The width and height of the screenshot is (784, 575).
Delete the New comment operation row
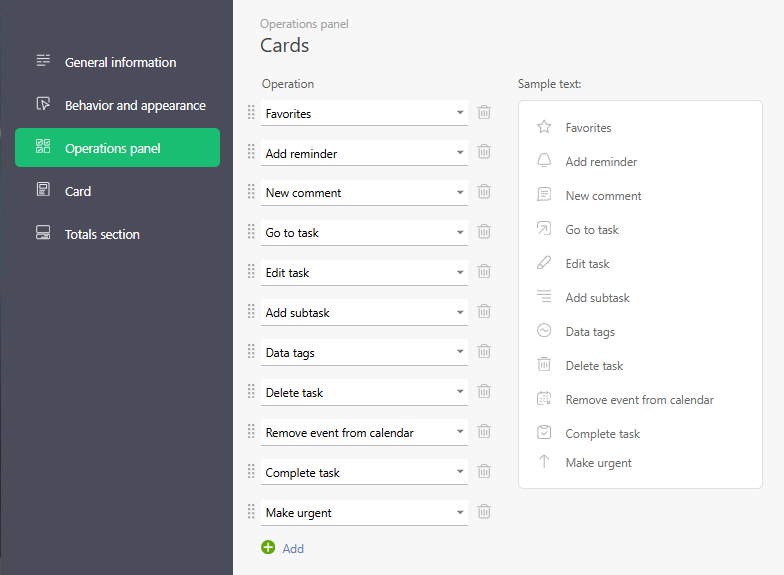click(484, 192)
